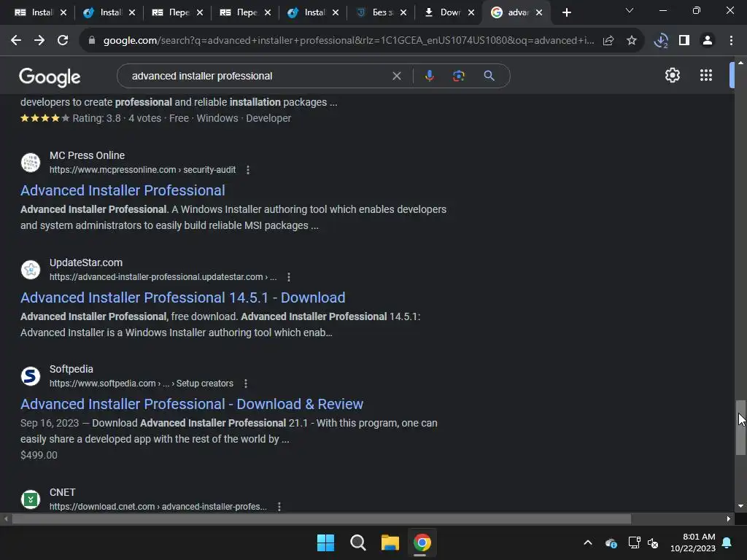Image resolution: width=747 pixels, height=560 pixels.
Task: Click the mcpressonline.com security-audit URL
Action: tap(142, 170)
